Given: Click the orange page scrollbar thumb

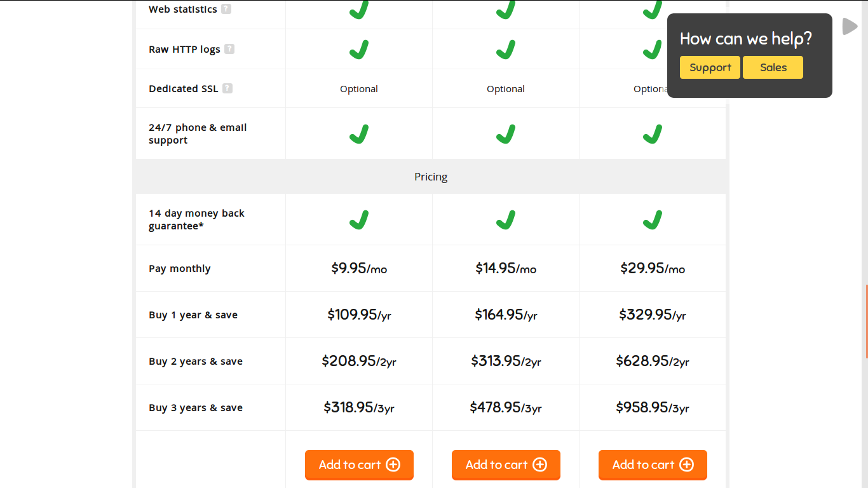Looking at the screenshot, I should coord(866,322).
